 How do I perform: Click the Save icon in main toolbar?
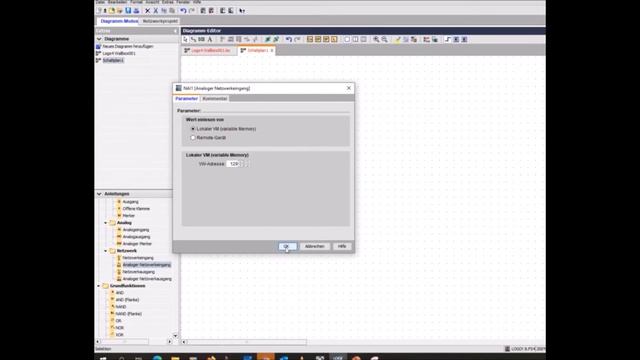pos(128,11)
